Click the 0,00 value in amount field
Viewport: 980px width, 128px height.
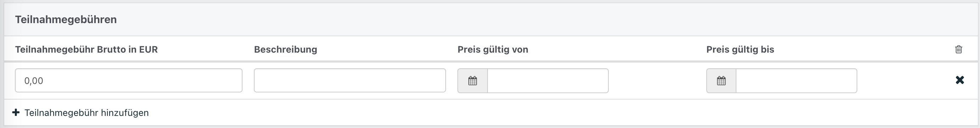point(34,81)
